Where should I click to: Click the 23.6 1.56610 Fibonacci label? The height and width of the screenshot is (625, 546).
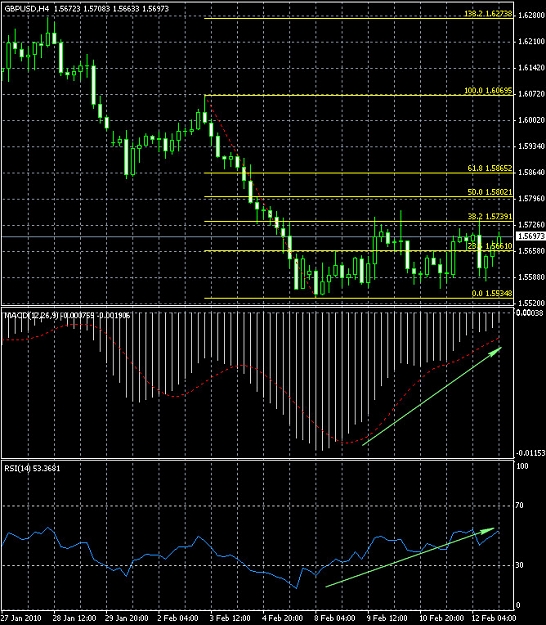(x=489, y=246)
